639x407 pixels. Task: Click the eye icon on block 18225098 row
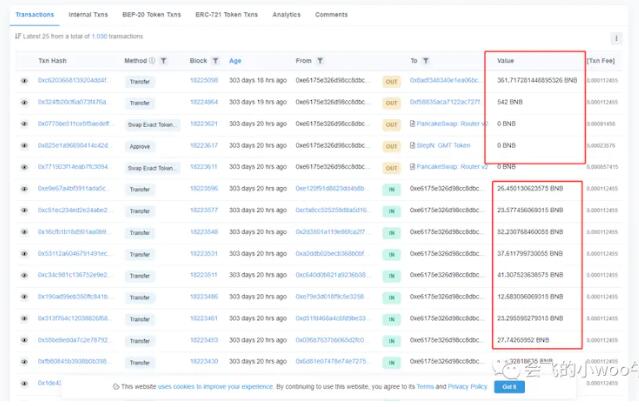pos(25,80)
